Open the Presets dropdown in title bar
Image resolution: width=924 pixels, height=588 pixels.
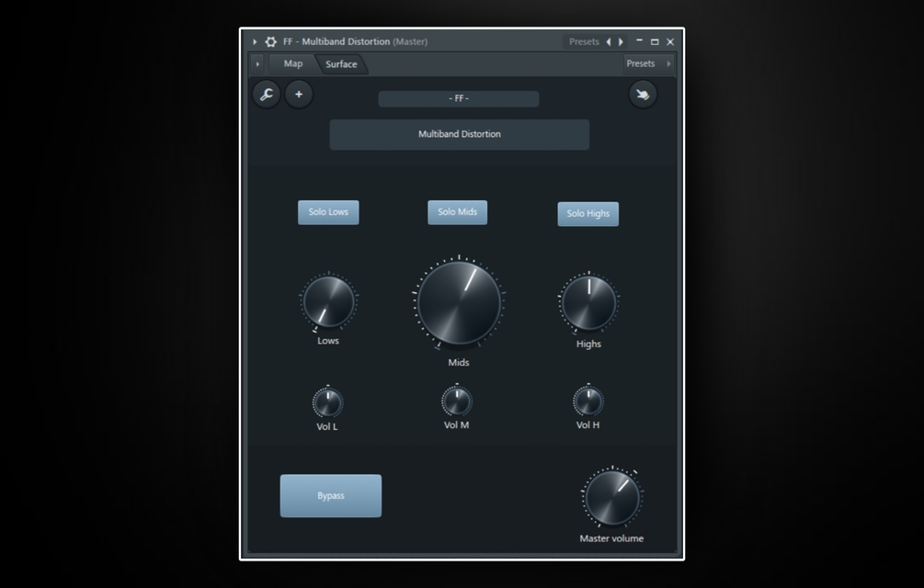pos(584,41)
